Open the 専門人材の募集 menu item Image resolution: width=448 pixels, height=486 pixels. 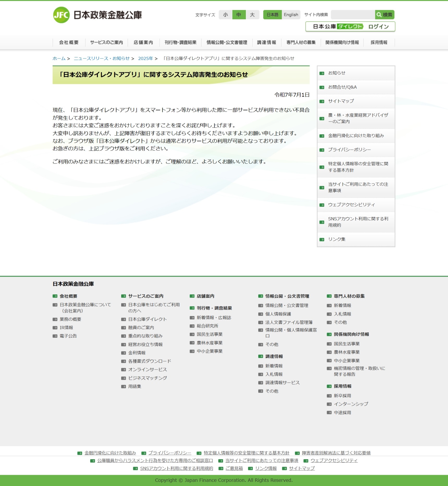[301, 42]
